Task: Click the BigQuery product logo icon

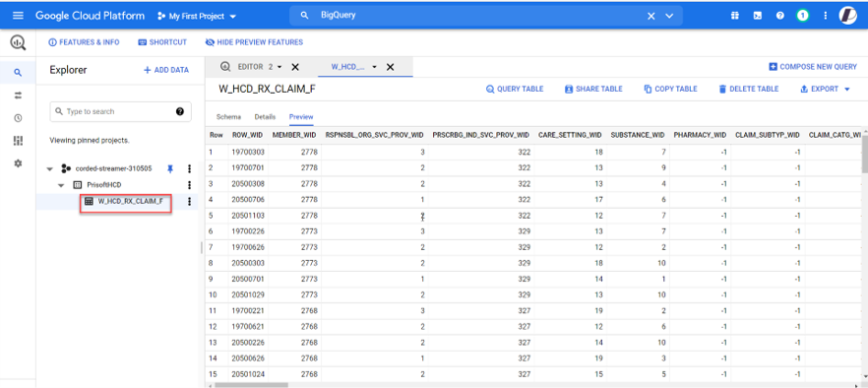Action: click(18, 42)
